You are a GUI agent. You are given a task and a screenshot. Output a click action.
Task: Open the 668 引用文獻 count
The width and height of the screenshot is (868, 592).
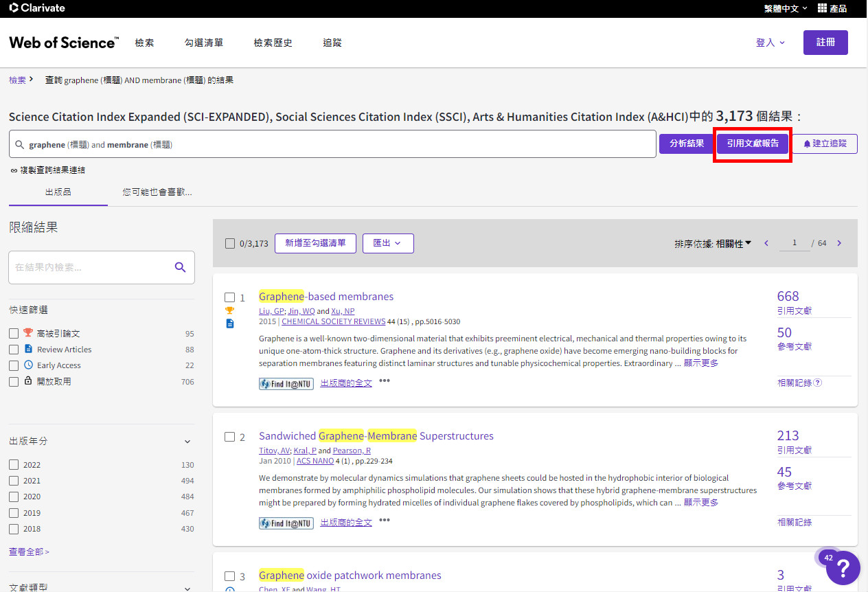coord(788,297)
